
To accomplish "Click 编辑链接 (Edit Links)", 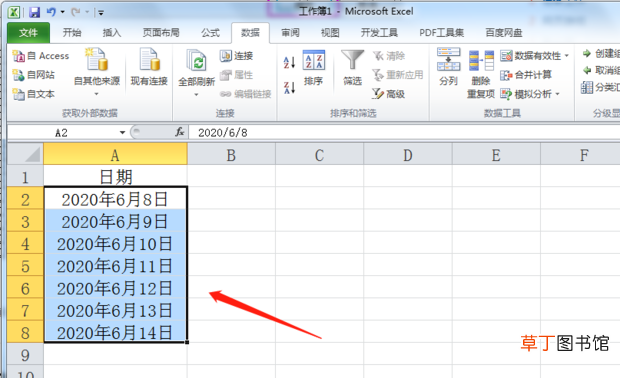I will [x=246, y=94].
